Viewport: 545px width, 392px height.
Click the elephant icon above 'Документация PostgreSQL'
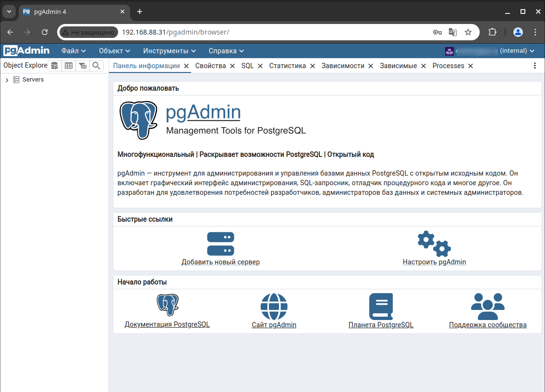point(168,305)
